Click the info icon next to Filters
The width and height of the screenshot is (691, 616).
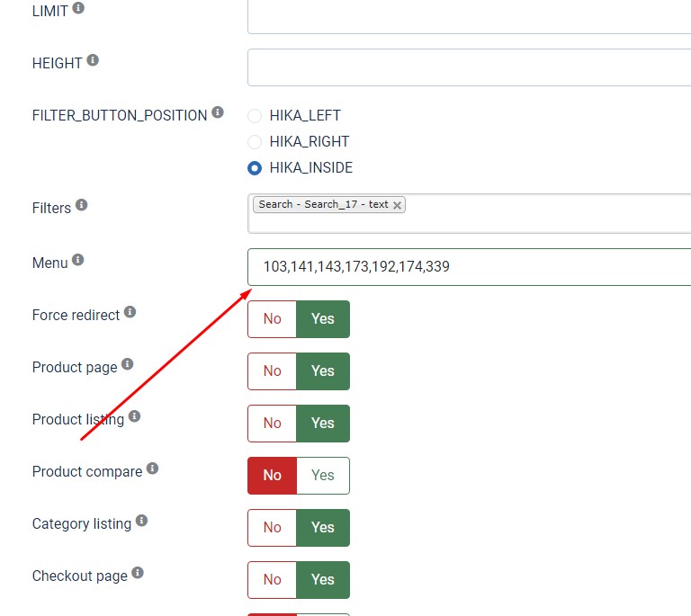click(81, 205)
